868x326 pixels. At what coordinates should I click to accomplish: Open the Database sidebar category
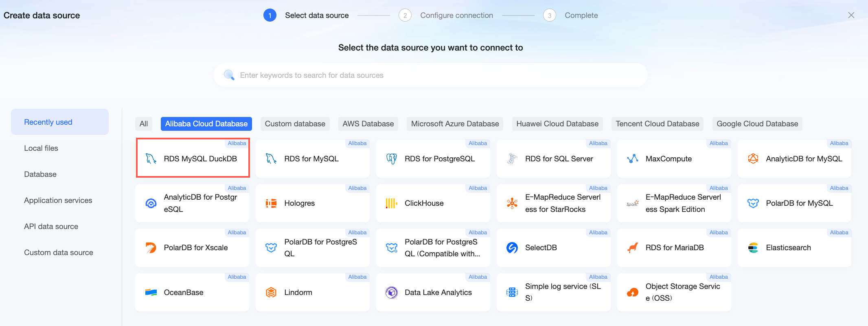click(60, 174)
